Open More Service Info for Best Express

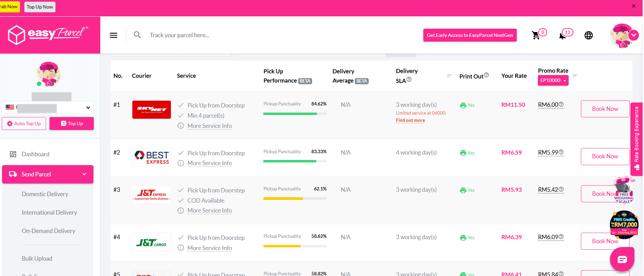point(210,163)
